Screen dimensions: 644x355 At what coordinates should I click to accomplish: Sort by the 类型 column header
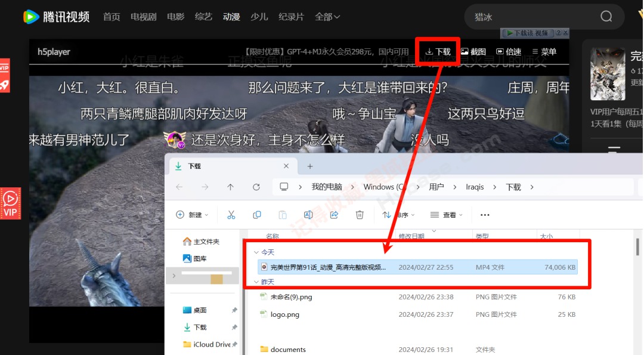pyautogui.click(x=482, y=236)
